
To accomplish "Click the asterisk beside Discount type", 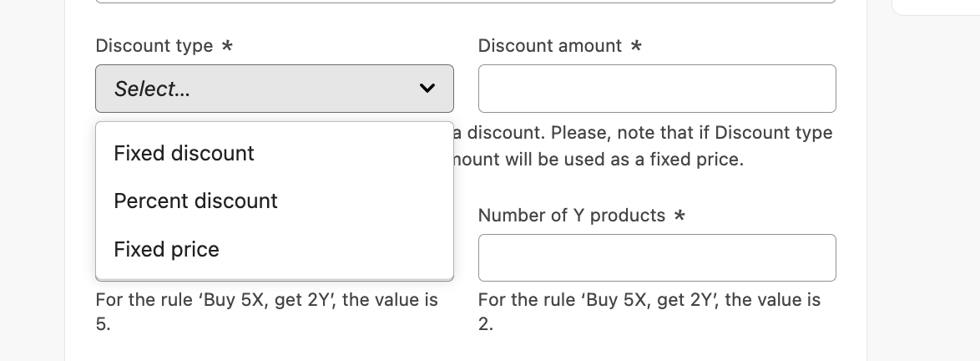I will pyautogui.click(x=228, y=46).
